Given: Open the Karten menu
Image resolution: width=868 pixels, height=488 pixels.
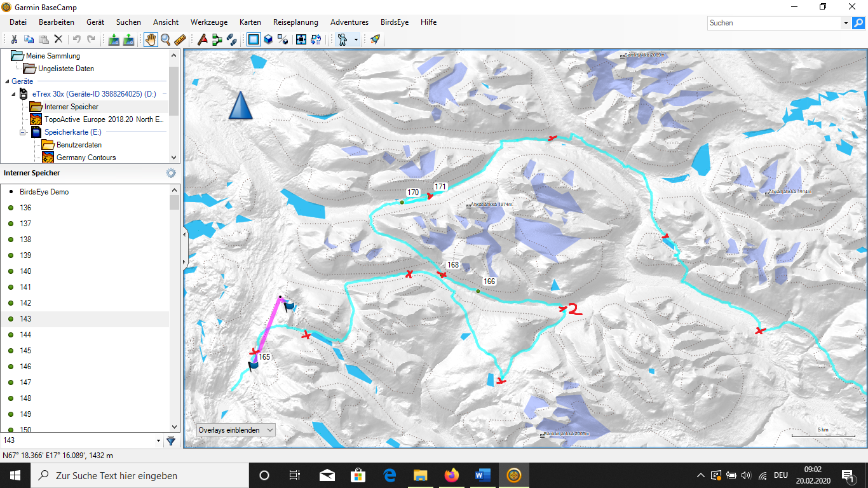Looking at the screenshot, I should (x=250, y=22).
